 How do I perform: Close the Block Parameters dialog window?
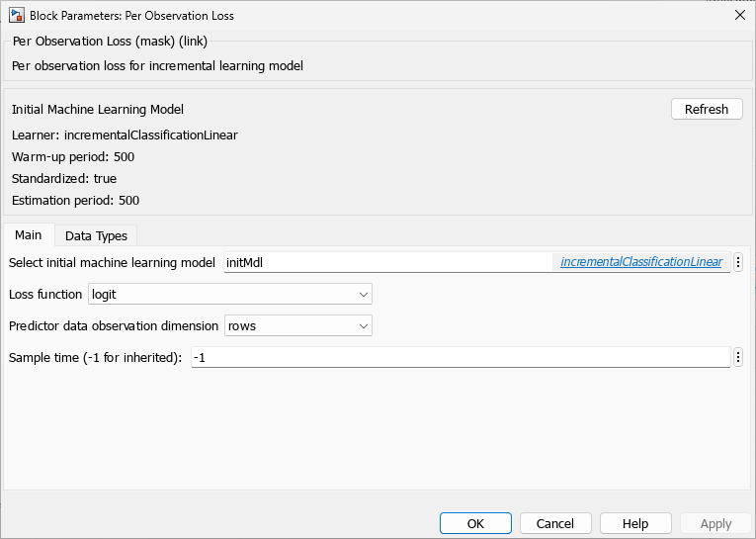tap(739, 15)
